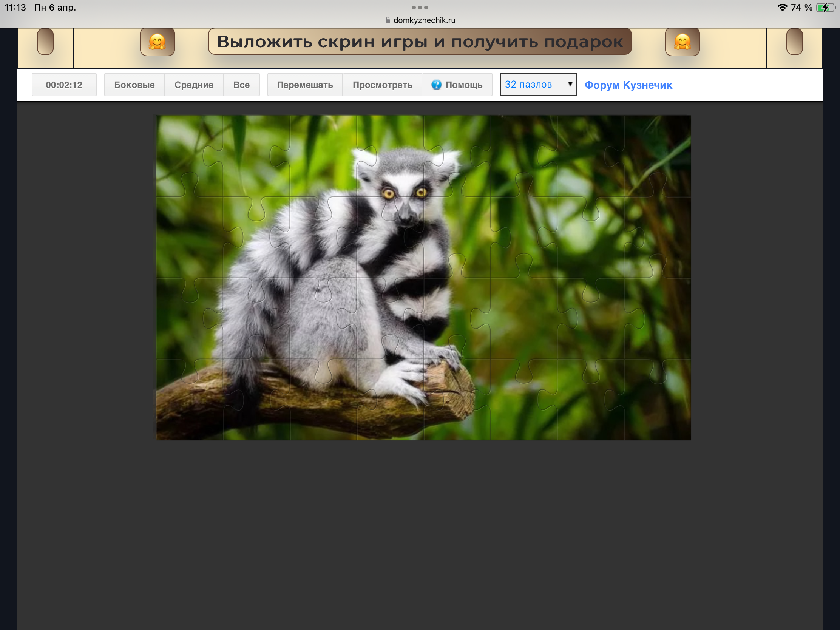The height and width of the screenshot is (630, 840).
Task: Show only Средние middle pieces
Action: point(194,85)
